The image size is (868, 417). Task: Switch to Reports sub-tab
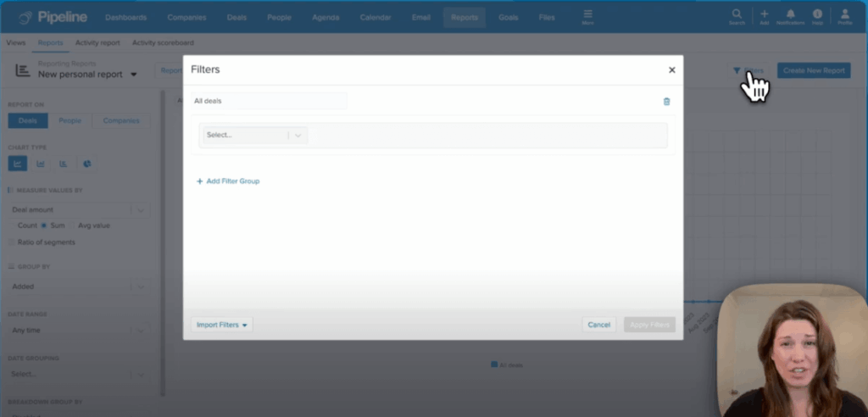click(50, 42)
